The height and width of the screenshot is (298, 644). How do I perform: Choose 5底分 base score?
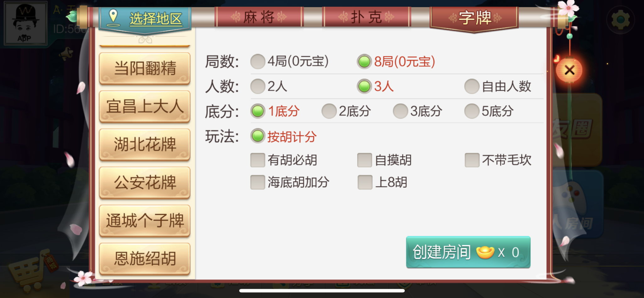point(489,111)
